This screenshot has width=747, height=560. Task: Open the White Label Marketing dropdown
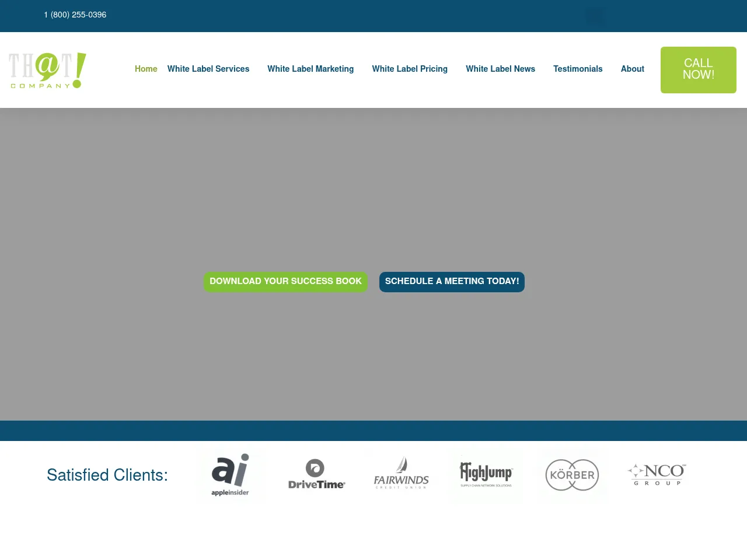tap(310, 69)
